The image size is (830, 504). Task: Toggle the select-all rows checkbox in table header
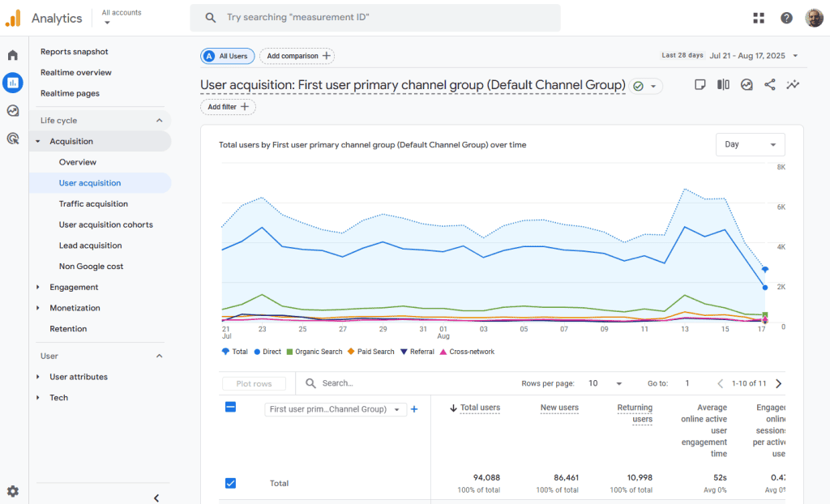(230, 408)
